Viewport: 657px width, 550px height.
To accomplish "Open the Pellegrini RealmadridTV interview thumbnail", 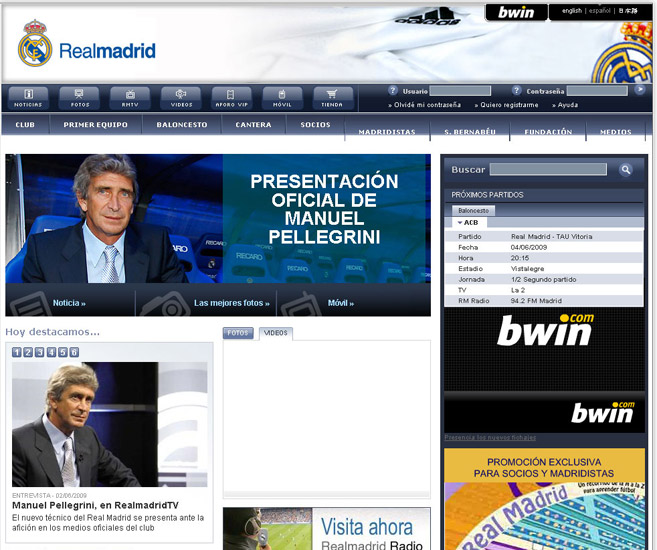I will (110, 424).
